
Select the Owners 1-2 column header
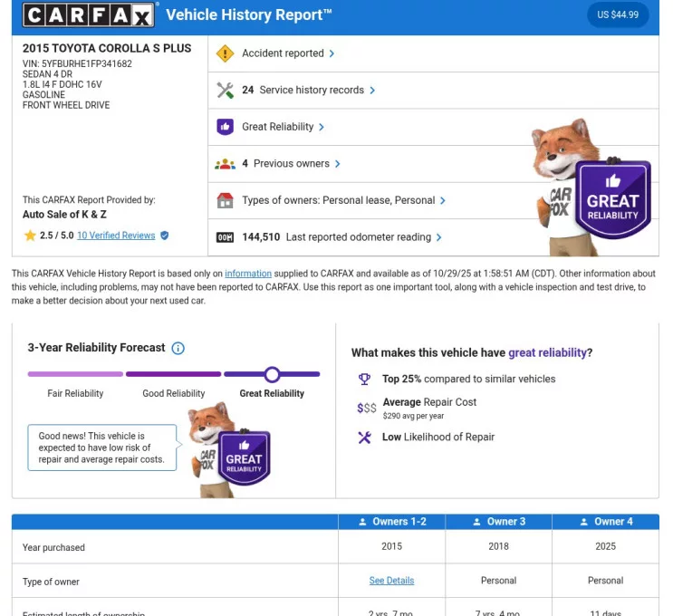tap(391, 522)
